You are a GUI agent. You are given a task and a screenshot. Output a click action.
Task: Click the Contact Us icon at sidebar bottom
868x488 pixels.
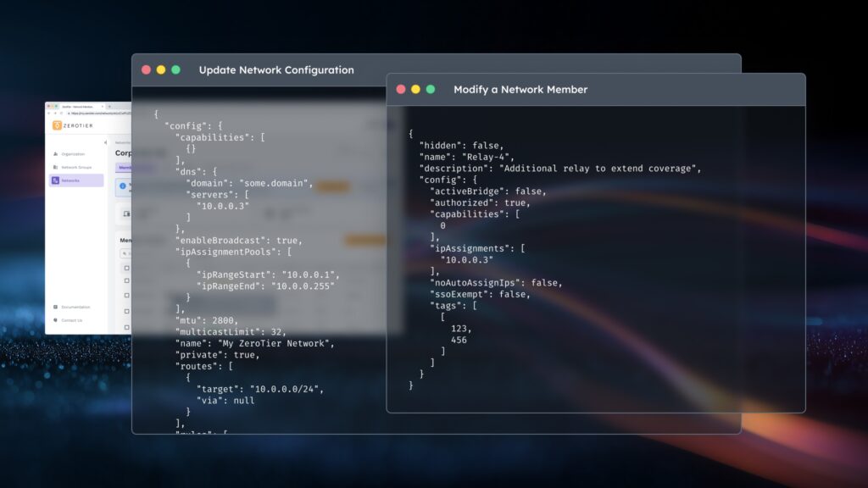(53, 319)
